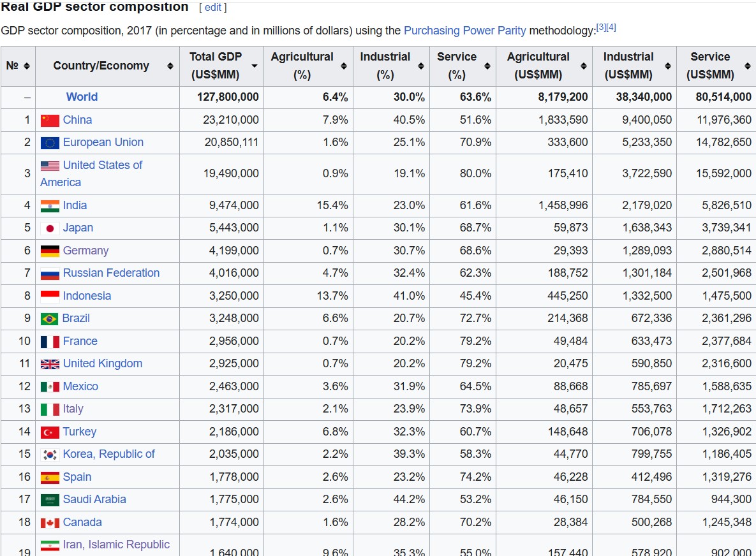
Task: Click the Turkey flag icon
Action: 50,432
